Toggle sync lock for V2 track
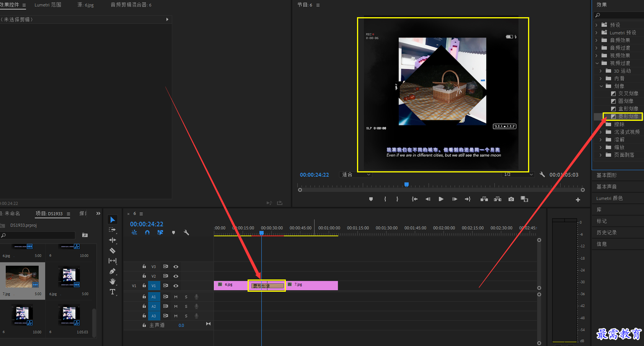644x346 pixels. pos(166,276)
